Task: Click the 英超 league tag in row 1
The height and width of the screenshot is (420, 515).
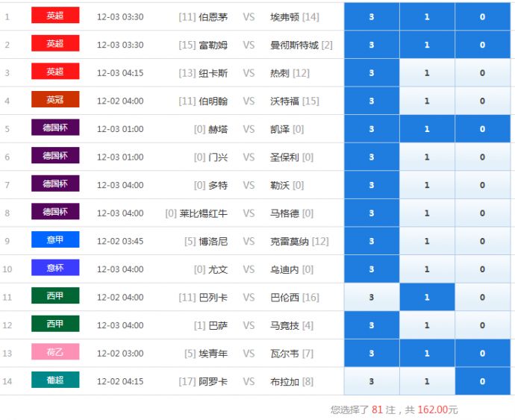Action: point(55,16)
